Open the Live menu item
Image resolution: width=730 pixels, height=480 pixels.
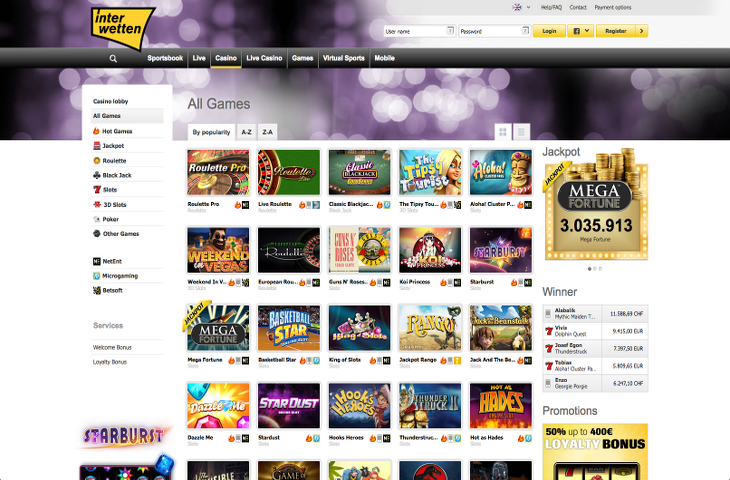[x=199, y=58]
